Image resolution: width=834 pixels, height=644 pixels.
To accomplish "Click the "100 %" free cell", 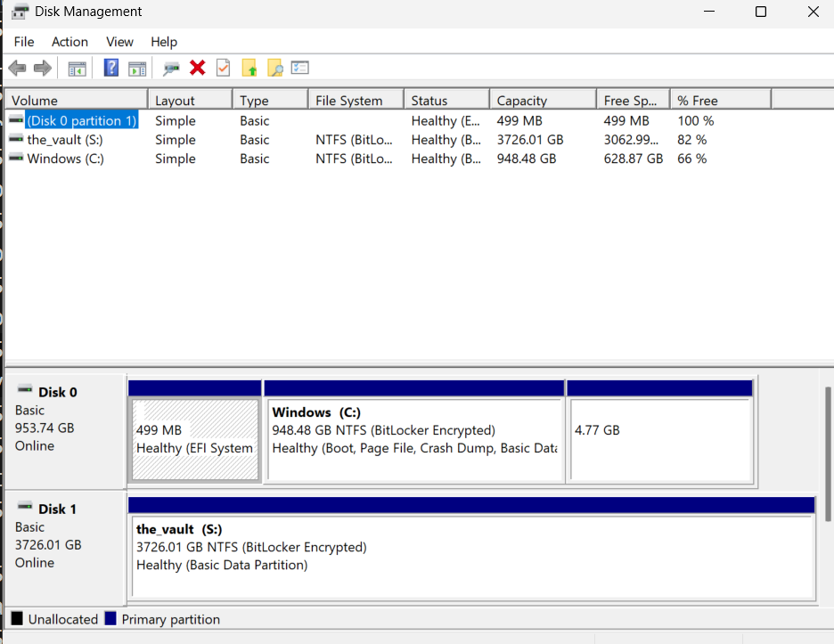I will tap(696, 121).
